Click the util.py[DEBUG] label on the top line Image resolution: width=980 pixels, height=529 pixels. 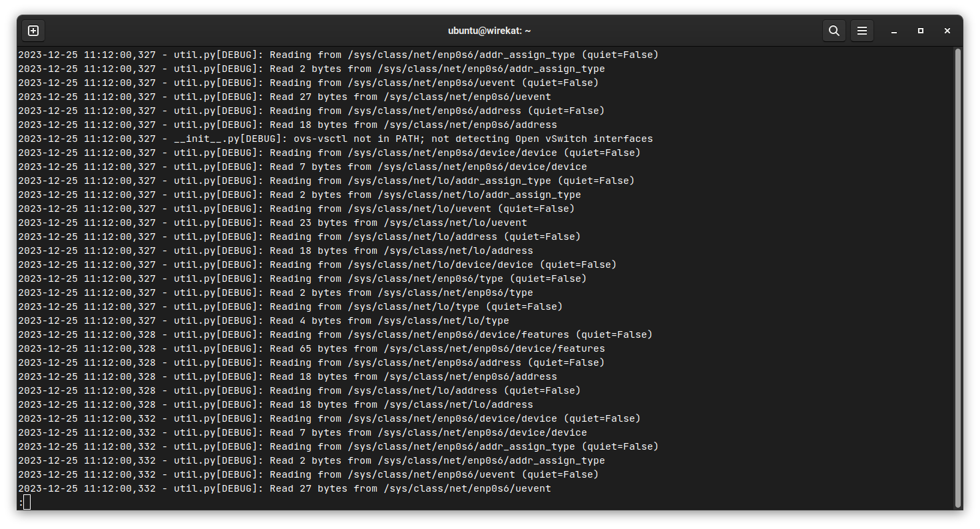tap(214, 54)
